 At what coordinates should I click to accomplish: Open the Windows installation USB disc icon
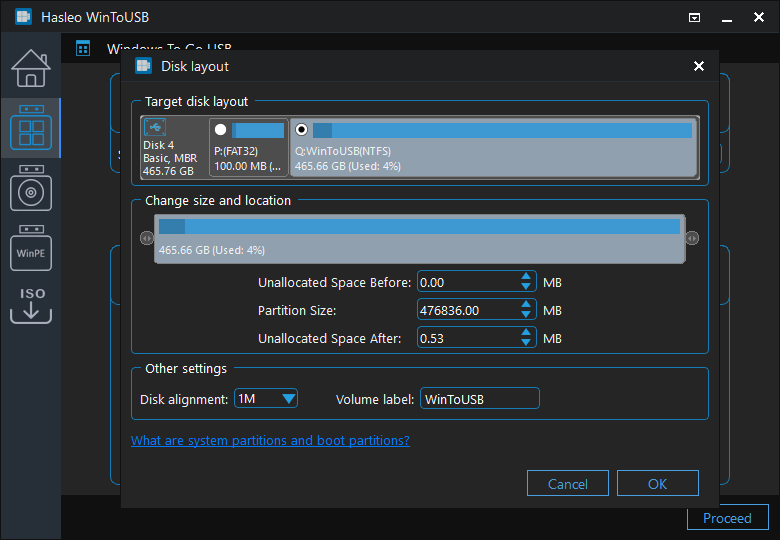(30, 189)
